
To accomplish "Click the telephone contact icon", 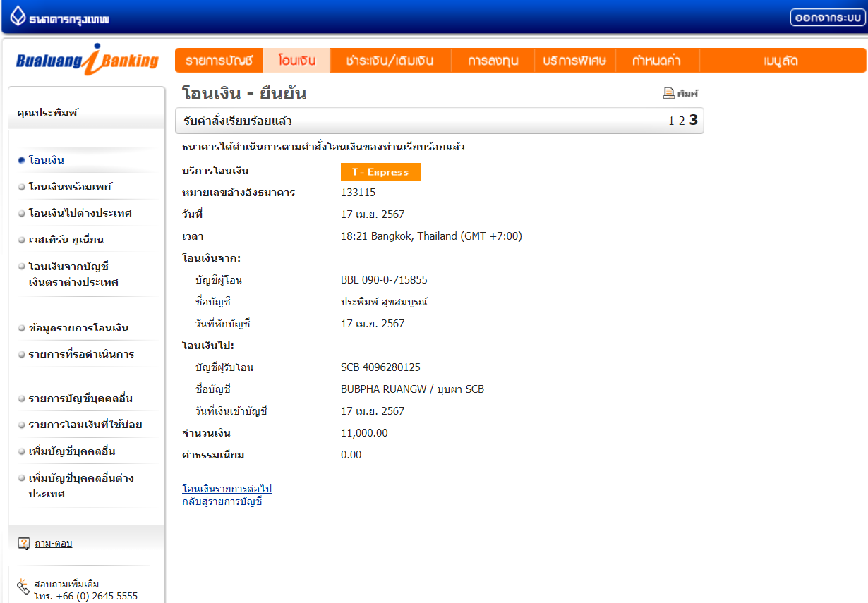I will coord(23,585).
